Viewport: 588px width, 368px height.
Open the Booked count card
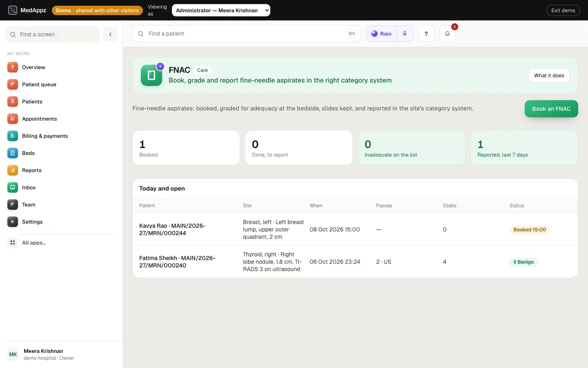[x=186, y=148]
